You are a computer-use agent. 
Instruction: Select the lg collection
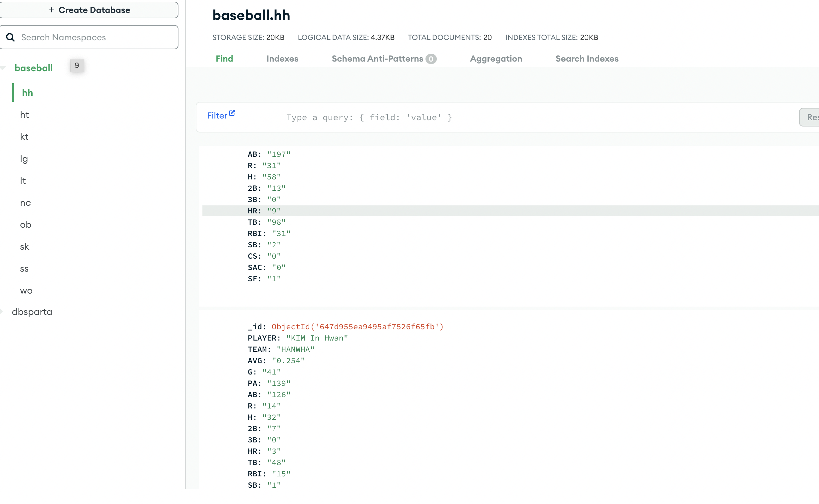(24, 159)
